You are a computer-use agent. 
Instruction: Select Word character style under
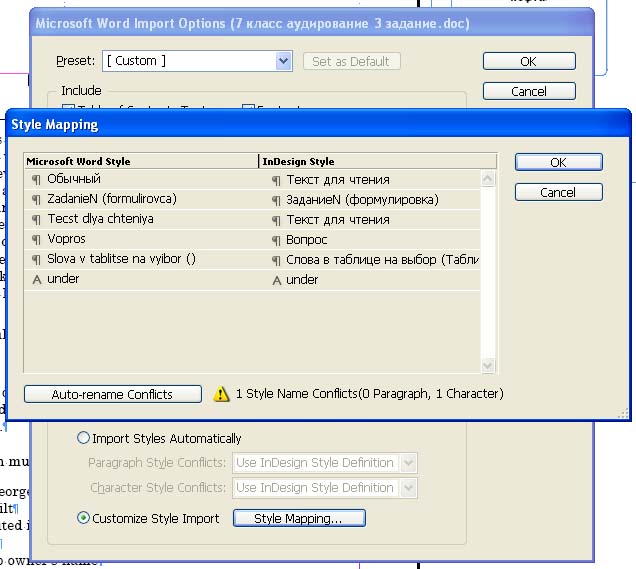[x=63, y=279]
